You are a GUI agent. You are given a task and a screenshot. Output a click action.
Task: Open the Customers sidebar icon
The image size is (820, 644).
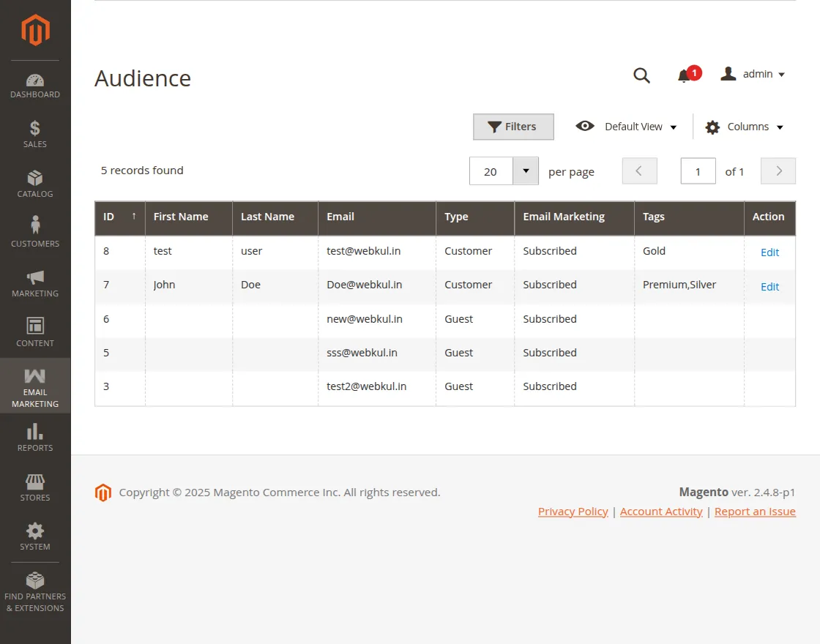point(35,232)
